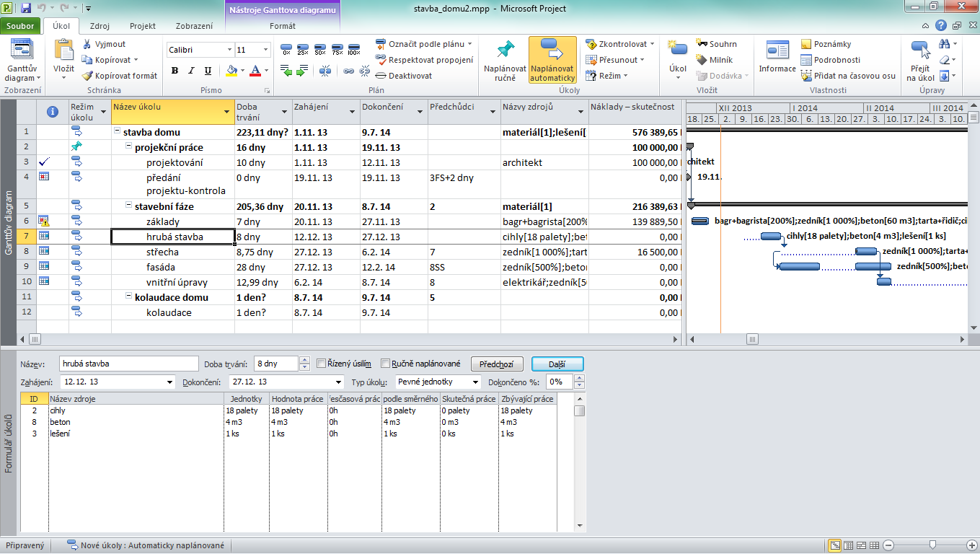Click the Předchozí button
Image resolution: width=980 pixels, height=554 pixels.
tap(496, 364)
